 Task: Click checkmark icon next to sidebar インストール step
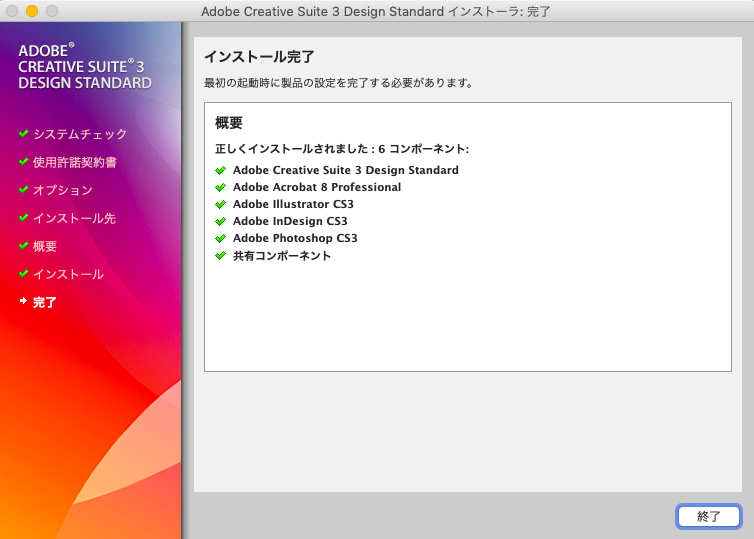coord(24,274)
